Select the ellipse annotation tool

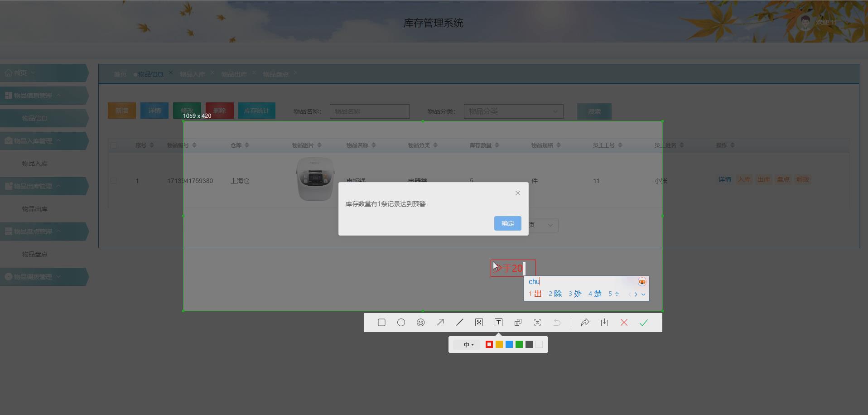401,322
